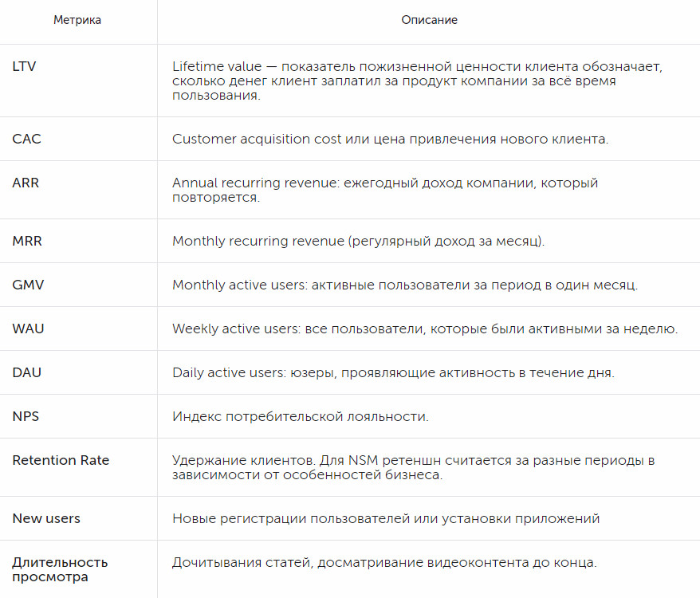Click the CAC metric name
Viewport: 700px width, 598px height.
pyautogui.click(x=26, y=139)
